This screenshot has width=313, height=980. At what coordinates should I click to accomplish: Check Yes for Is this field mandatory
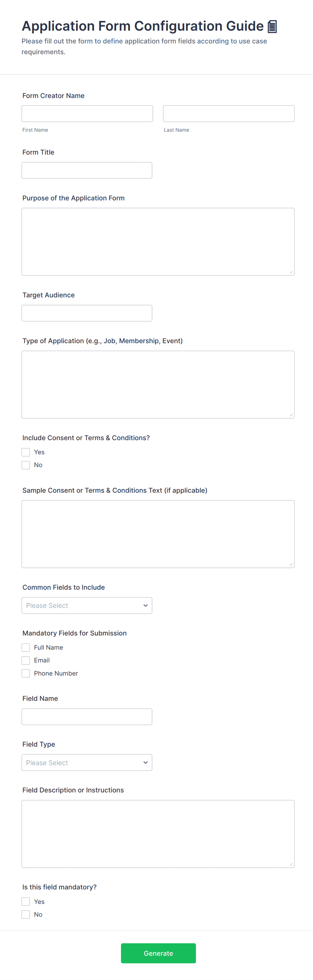[x=26, y=901]
